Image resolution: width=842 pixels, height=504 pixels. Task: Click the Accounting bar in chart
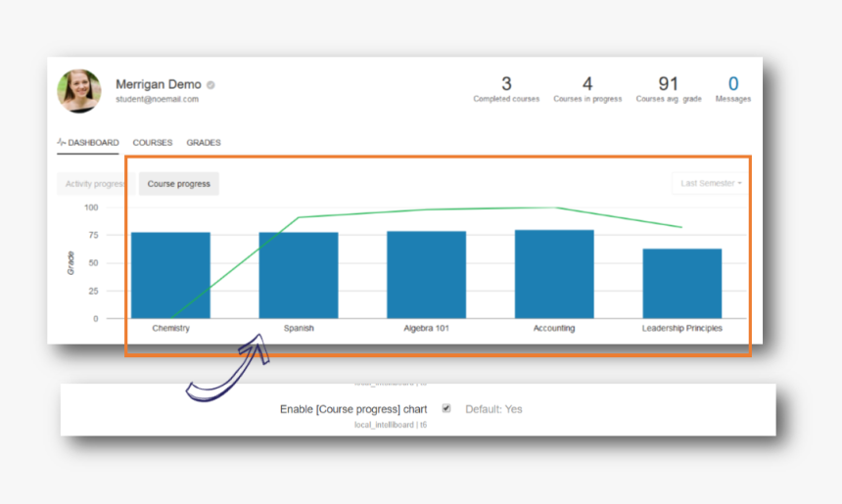tap(554, 274)
